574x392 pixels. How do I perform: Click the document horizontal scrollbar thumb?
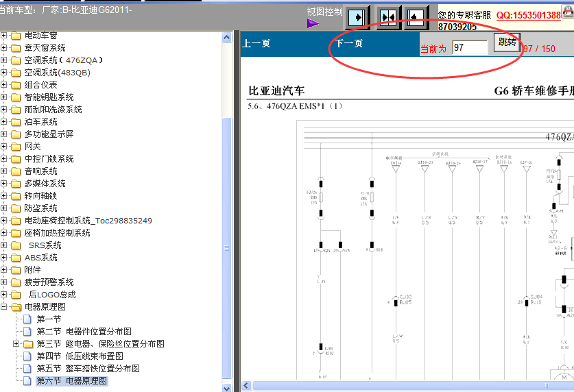(414, 385)
